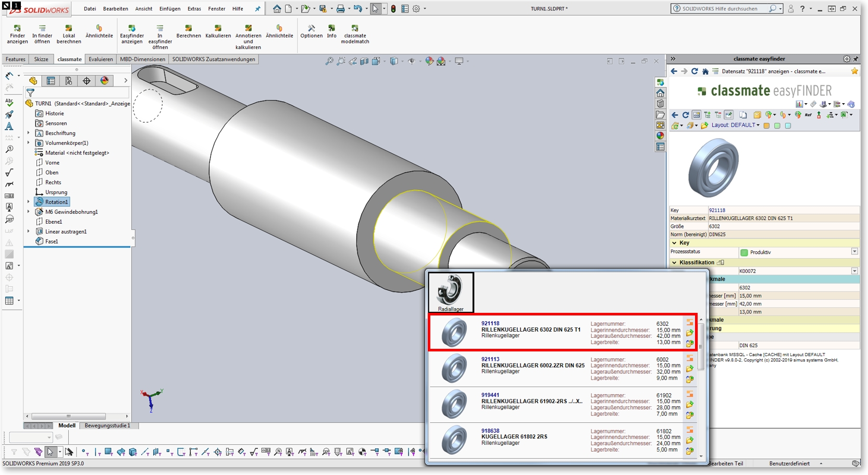Viewport: 868px width, 475px height.
Task: Launch classmate modelmatch
Action: point(355,34)
